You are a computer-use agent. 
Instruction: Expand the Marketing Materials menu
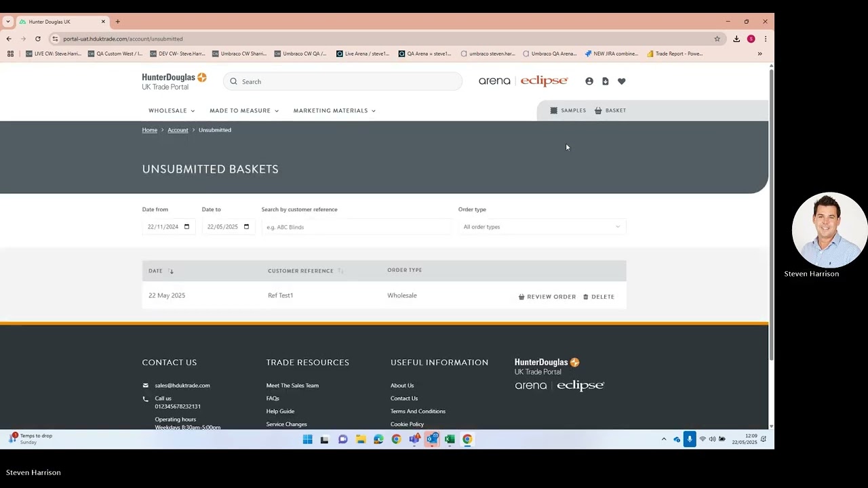(334, 110)
